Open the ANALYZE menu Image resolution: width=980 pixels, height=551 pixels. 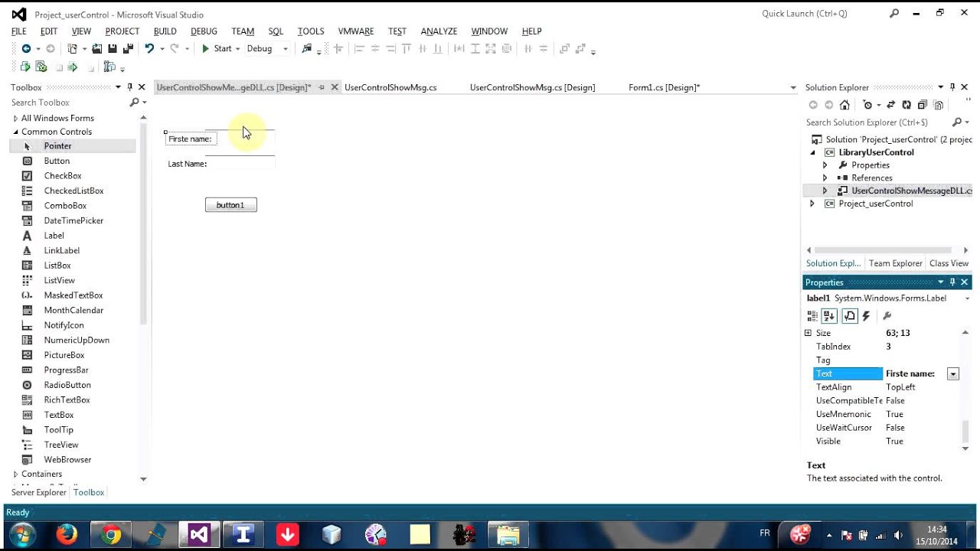[x=439, y=31]
